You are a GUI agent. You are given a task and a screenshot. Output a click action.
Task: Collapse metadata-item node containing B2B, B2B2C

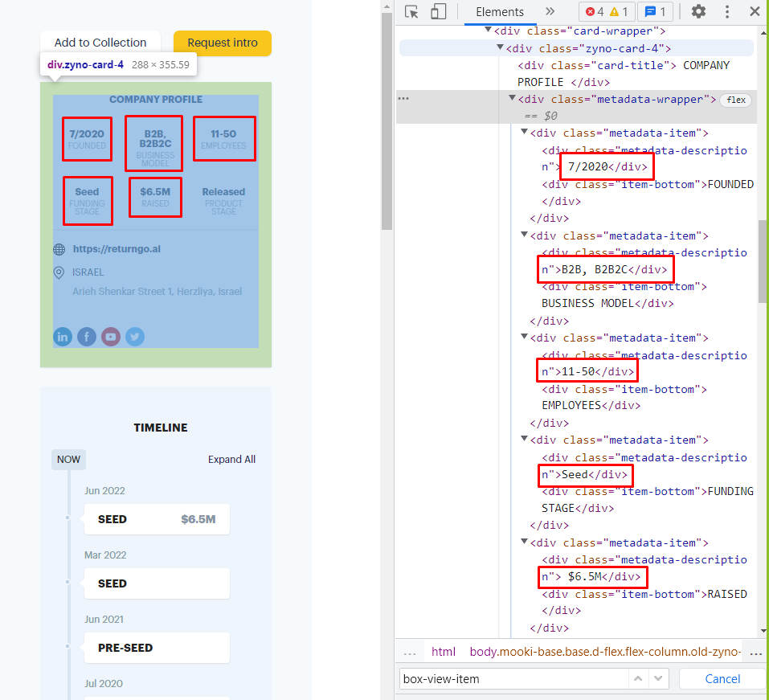coord(524,235)
